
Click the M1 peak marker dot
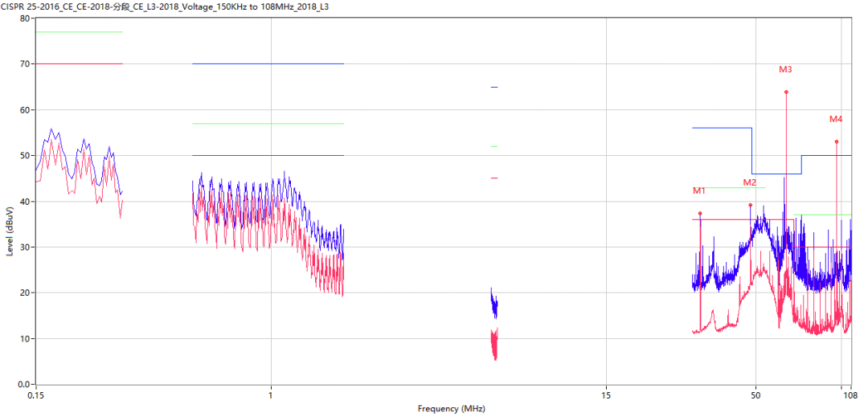(x=700, y=214)
